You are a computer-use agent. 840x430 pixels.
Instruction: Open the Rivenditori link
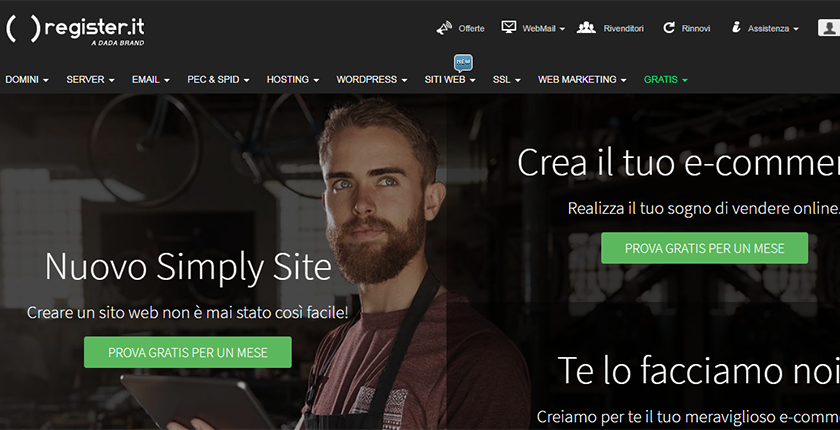point(624,29)
